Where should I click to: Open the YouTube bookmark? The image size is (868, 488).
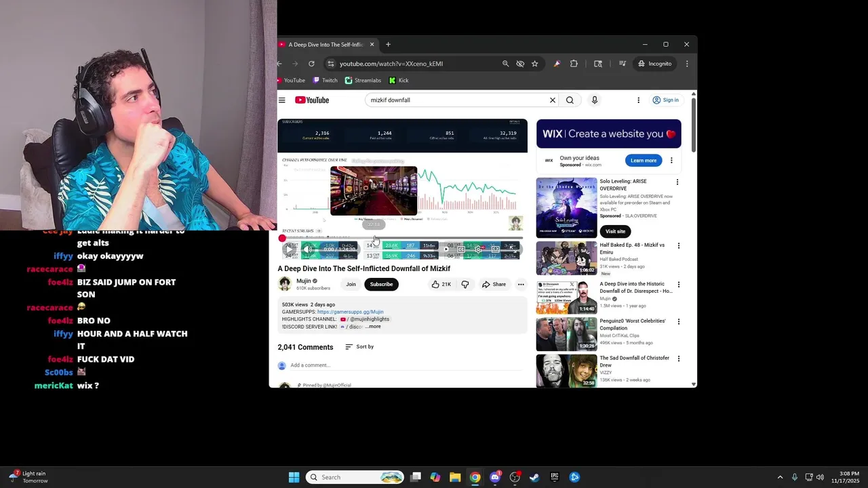click(x=291, y=80)
